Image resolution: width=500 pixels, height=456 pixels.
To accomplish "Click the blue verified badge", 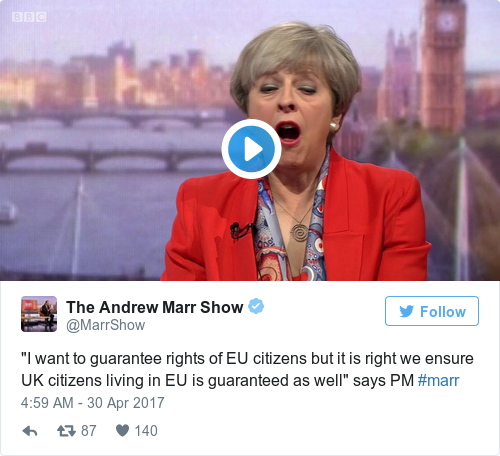I will 256,306.
